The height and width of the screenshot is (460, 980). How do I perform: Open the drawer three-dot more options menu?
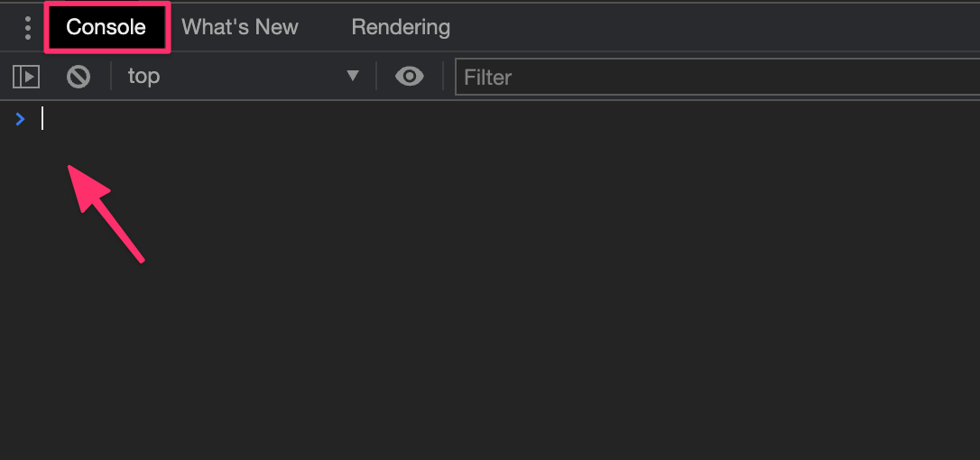[28, 27]
